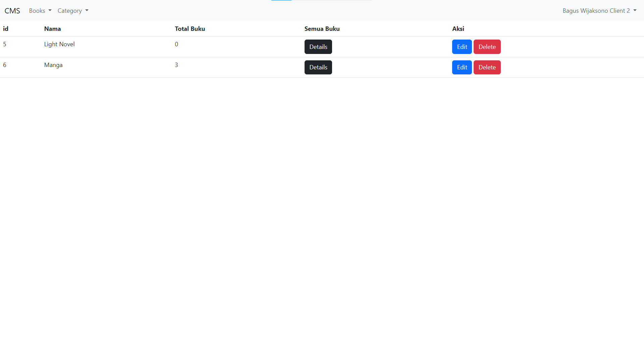Image resolution: width=644 pixels, height=362 pixels.
Task: Click the Details button for Light Novel
Action: (x=318, y=46)
